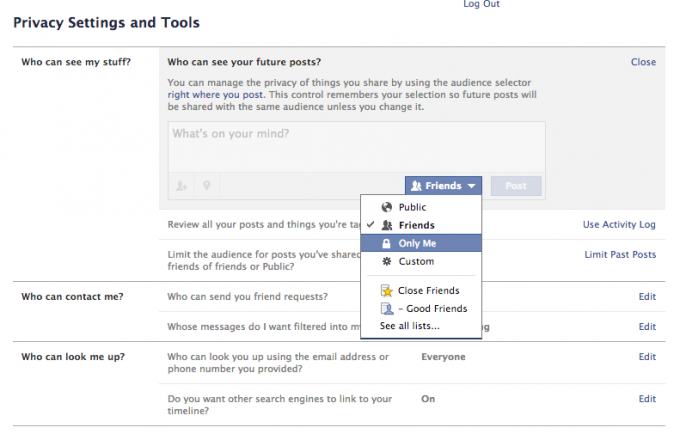The width and height of the screenshot is (680, 446).
Task: Choose Public from audience menu
Action: pyautogui.click(x=421, y=207)
